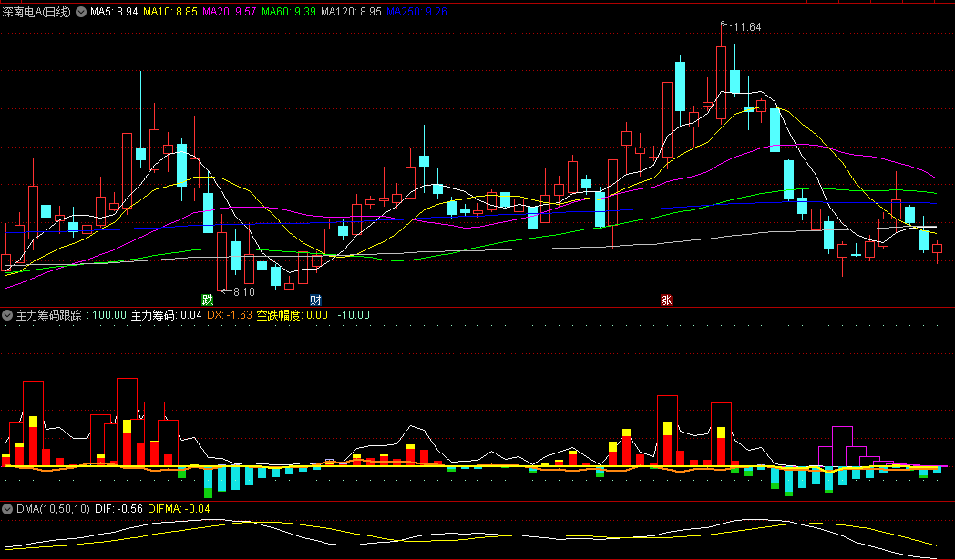Image resolution: width=955 pixels, height=560 pixels.
Task: Click the magenta MA20: 9.57 legend
Action: pyautogui.click(x=229, y=12)
